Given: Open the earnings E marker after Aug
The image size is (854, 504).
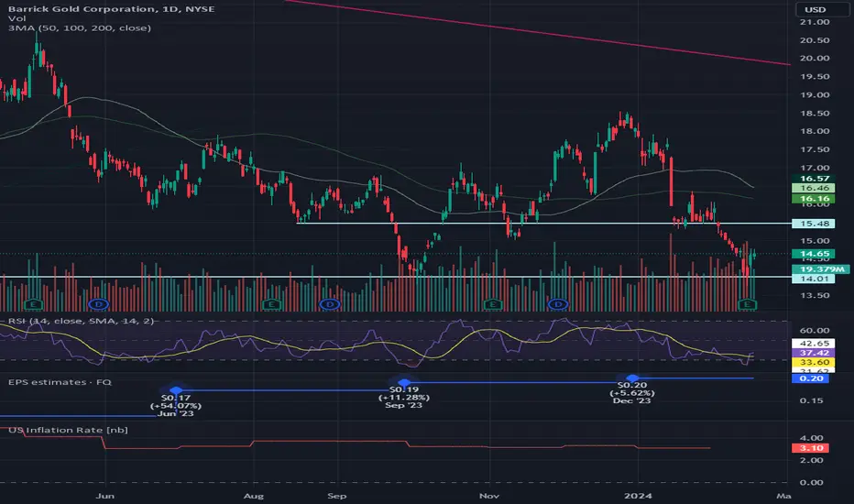Looking at the screenshot, I should (272, 304).
